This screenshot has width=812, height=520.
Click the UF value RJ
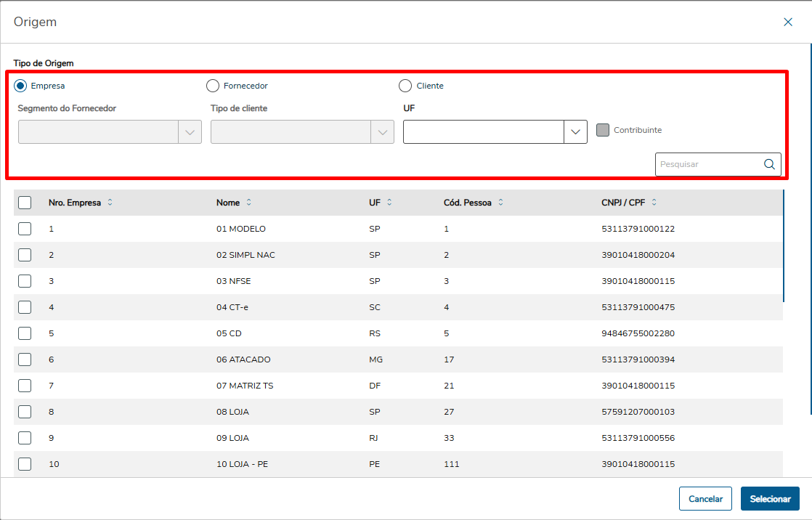coord(373,438)
